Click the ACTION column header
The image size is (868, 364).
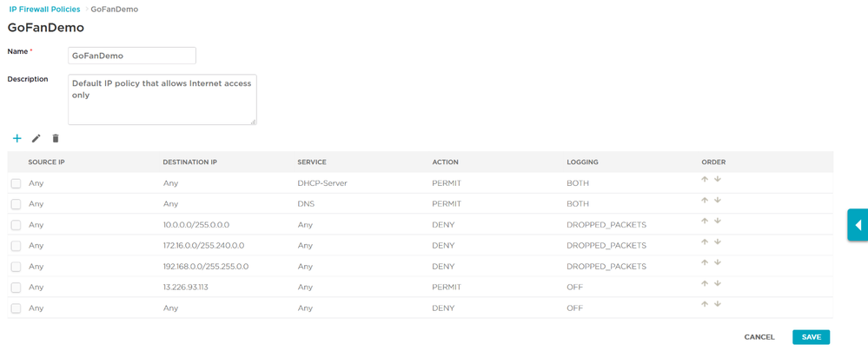coord(445,162)
